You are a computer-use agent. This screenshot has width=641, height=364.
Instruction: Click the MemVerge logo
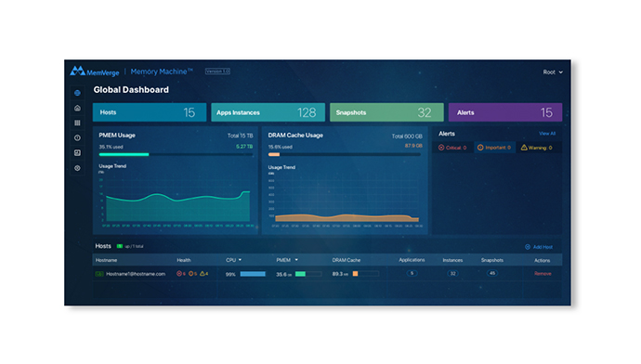95,71
